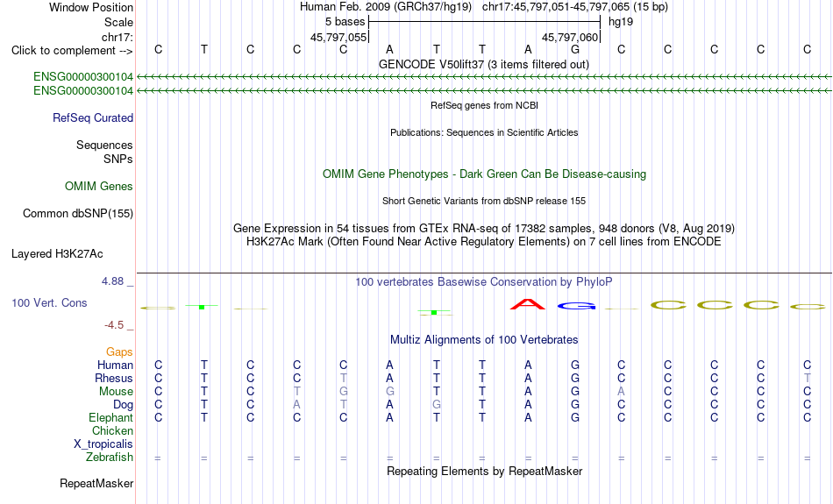The width and height of the screenshot is (833, 504).
Task: Click the red A in the PhyloP logo
Action: [x=528, y=304]
